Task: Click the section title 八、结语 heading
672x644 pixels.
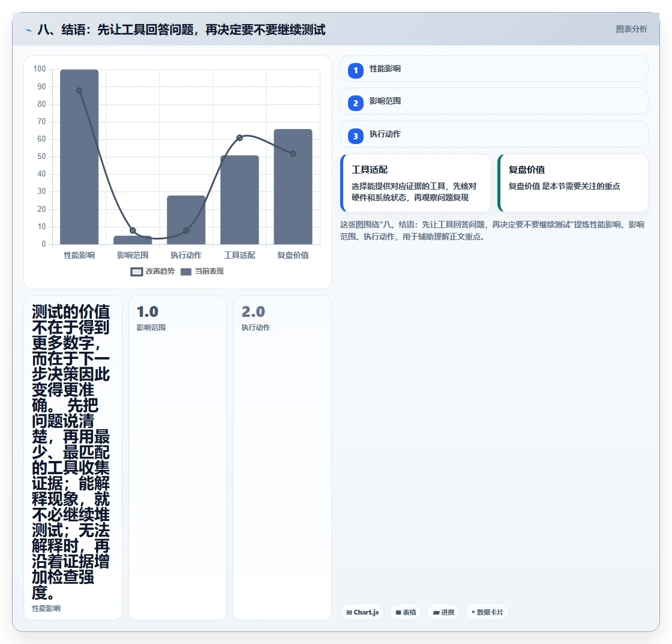Action: 181,29
